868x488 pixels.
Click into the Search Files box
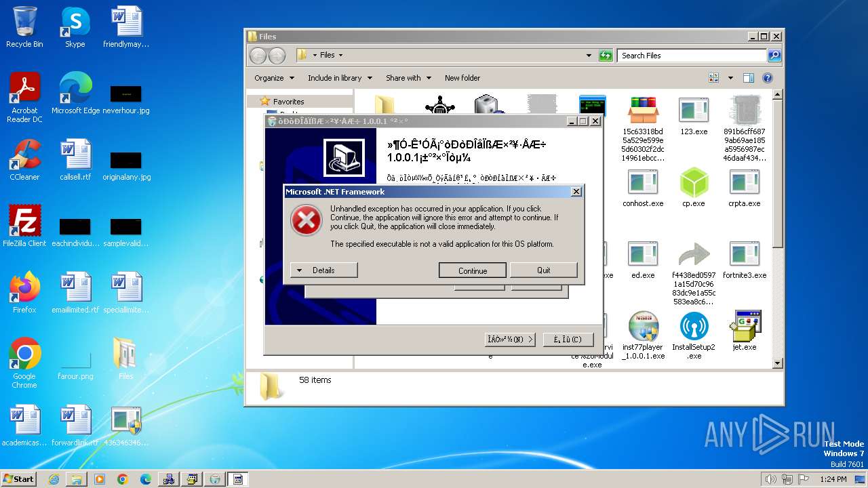coord(693,56)
